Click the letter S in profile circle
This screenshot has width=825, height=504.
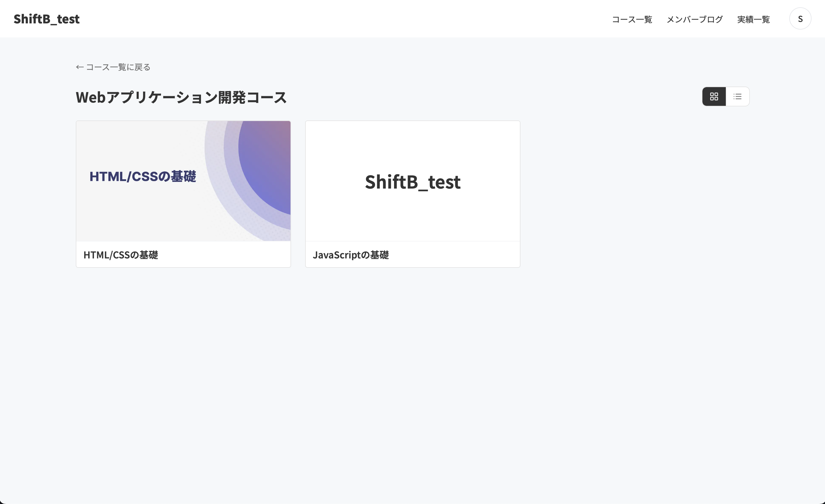tap(800, 19)
